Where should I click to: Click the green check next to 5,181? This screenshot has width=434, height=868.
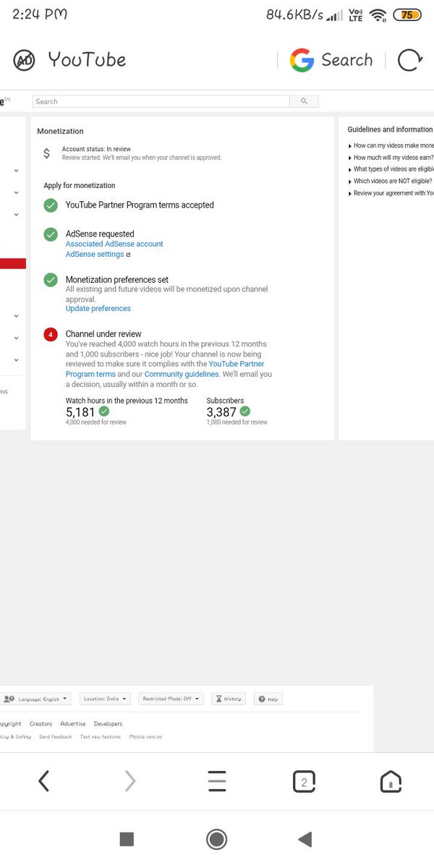point(104,412)
